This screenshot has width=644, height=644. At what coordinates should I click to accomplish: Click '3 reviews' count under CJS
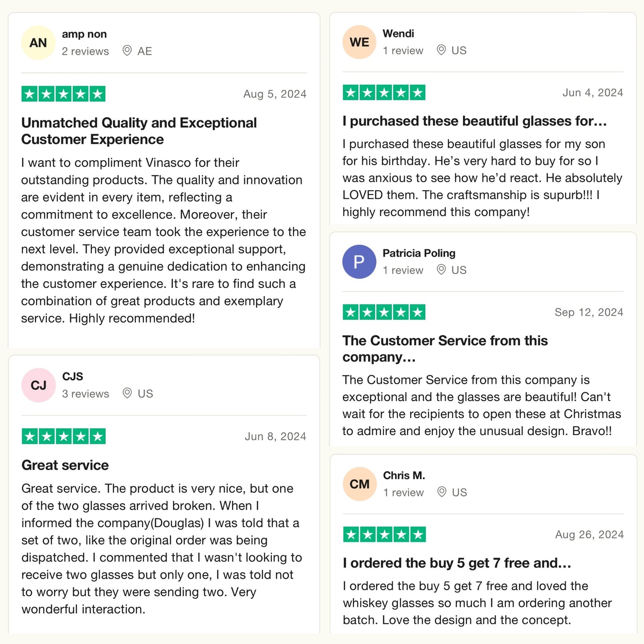(x=86, y=394)
